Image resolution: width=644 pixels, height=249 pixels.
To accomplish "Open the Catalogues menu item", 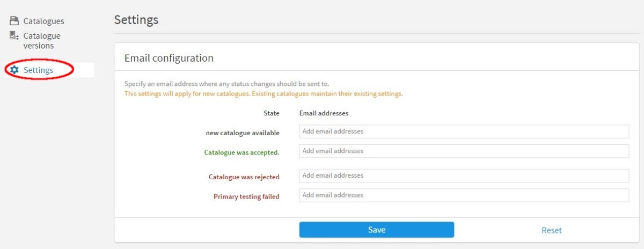I will click(43, 21).
